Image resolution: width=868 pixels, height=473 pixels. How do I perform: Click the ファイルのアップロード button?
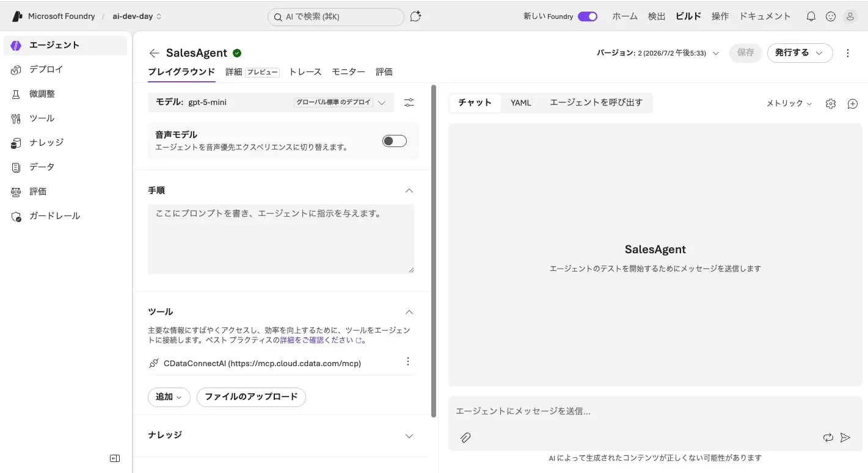pyautogui.click(x=251, y=397)
